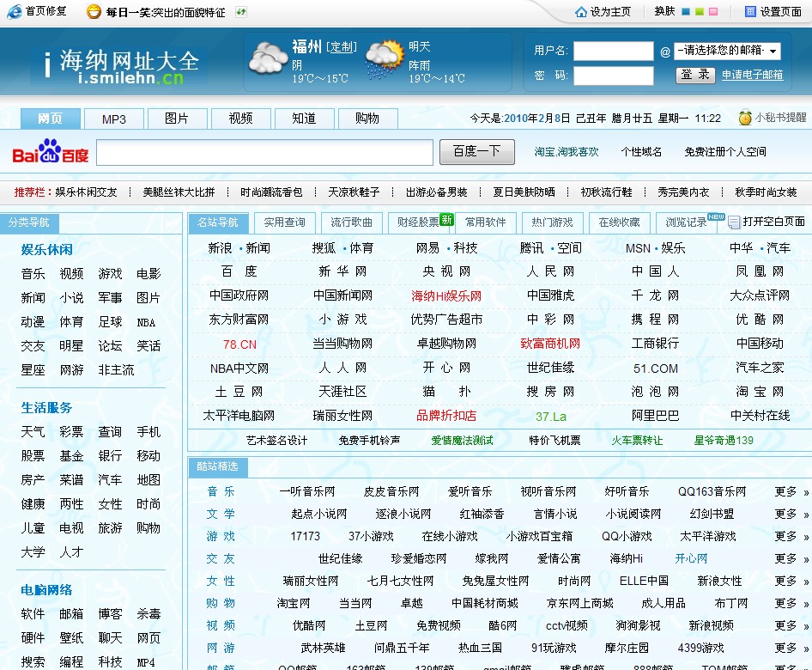
Task: Open the 淘宝,淘我喜欢 link
Action: pyautogui.click(x=567, y=152)
